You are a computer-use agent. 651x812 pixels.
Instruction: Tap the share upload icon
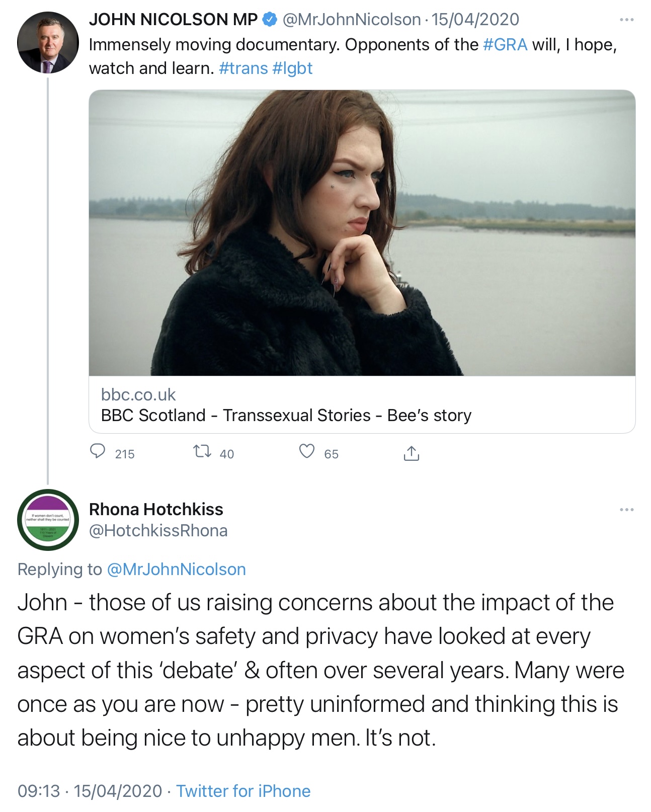(x=411, y=453)
